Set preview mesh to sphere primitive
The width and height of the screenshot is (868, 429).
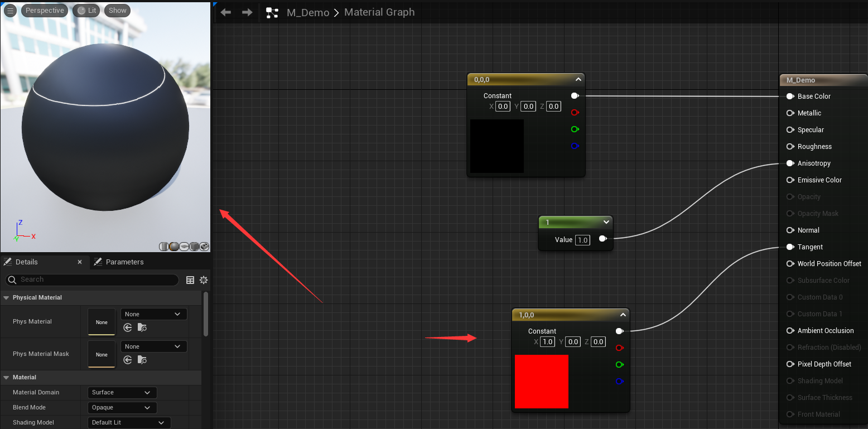[173, 247]
